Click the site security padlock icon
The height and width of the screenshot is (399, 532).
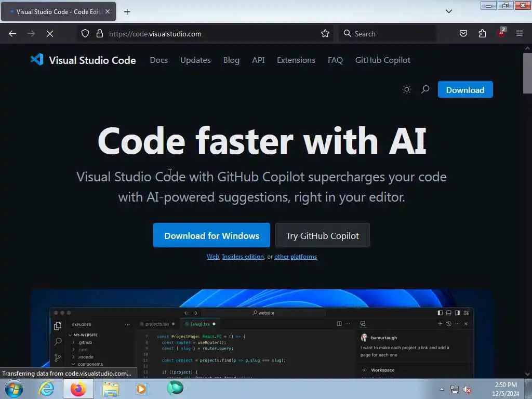click(99, 34)
